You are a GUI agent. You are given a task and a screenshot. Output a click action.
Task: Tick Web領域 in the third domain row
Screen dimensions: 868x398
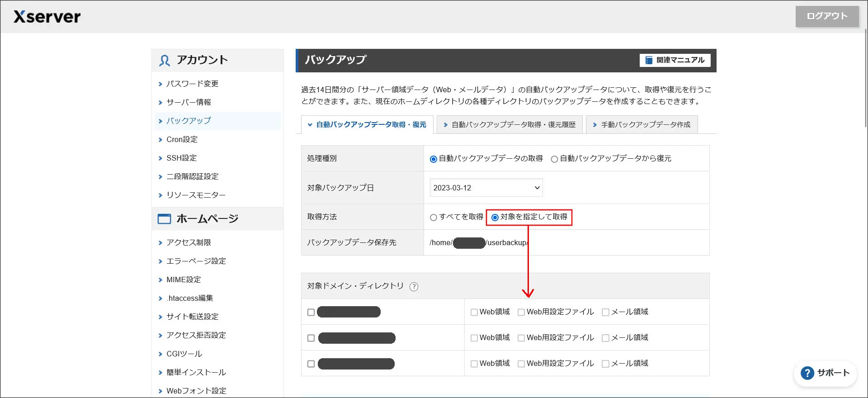point(474,364)
